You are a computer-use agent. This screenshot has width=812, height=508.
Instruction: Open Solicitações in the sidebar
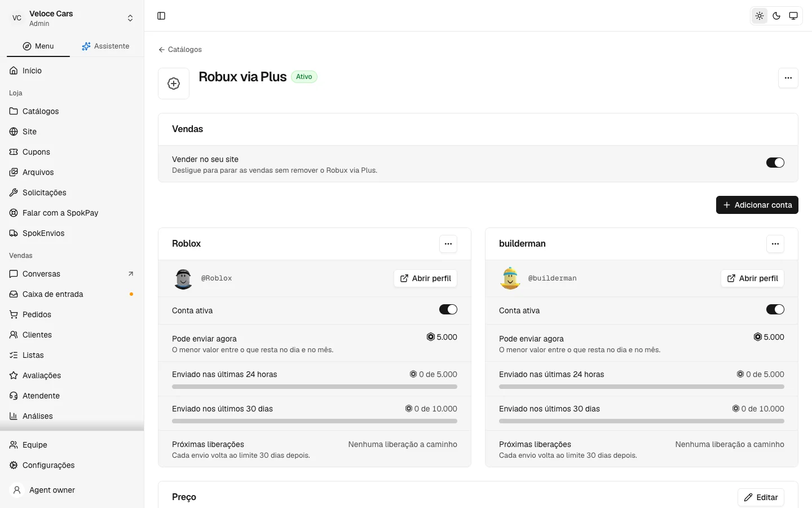click(72, 192)
